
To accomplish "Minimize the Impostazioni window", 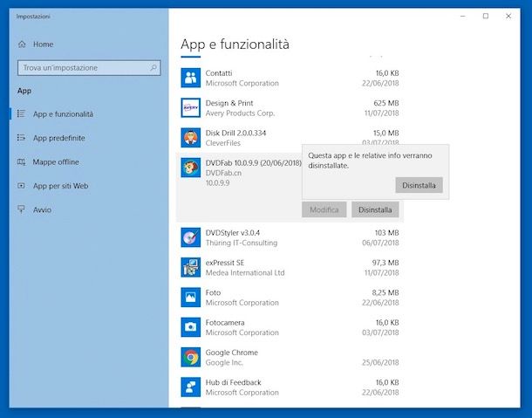I will coord(463,16).
